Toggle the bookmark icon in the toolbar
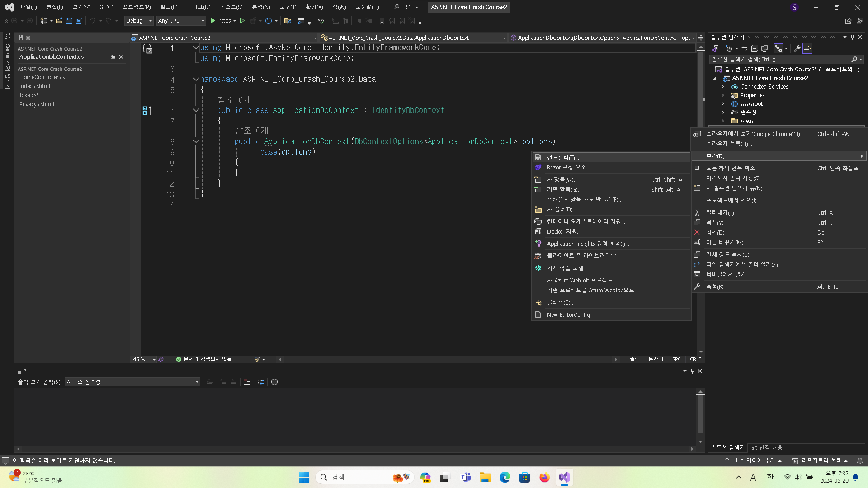This screenshot has height=488, width=868. click(382, 21)
